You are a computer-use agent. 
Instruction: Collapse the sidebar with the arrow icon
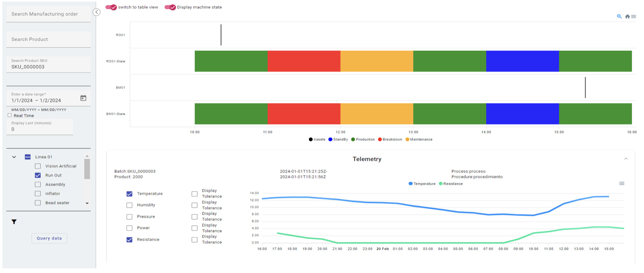click(x=97, y=12)
